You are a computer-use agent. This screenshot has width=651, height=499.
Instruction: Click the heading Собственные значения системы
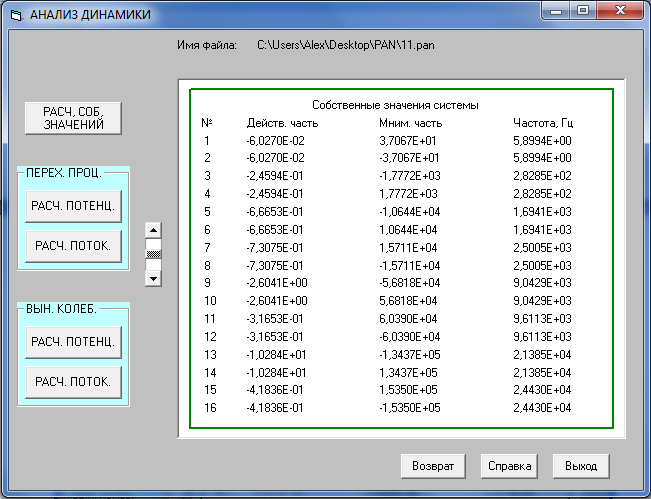(395, 105)
